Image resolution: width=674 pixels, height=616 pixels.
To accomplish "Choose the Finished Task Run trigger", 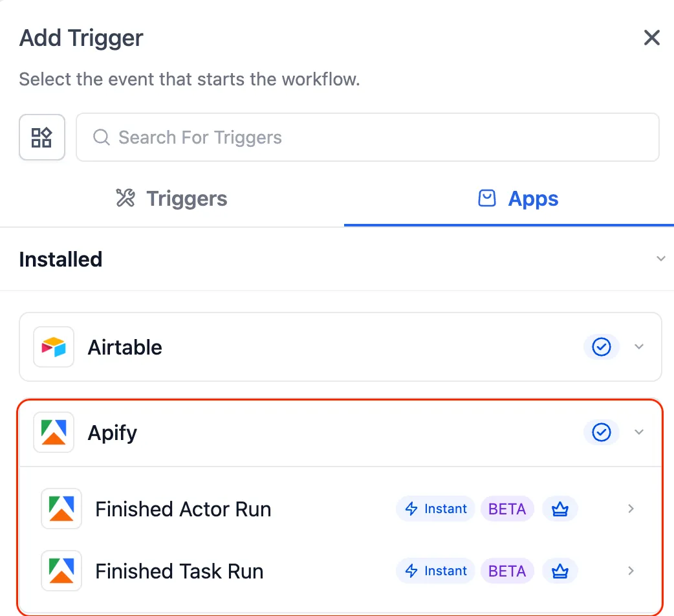I will tap(179, 571).
